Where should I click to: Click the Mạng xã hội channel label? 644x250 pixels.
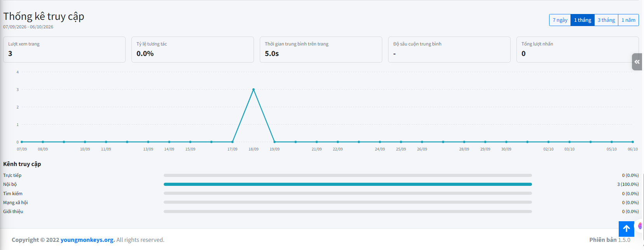[16, 203]
